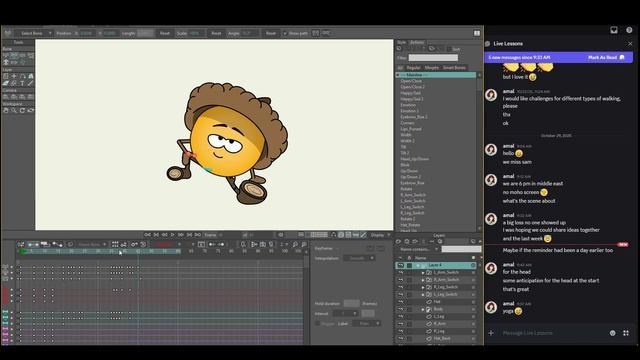Image resolution: width=640 pixels, height=360 pixels.
Task: Toggle visibility of L_Arm_Switch layer
Action: coord(401,272)
